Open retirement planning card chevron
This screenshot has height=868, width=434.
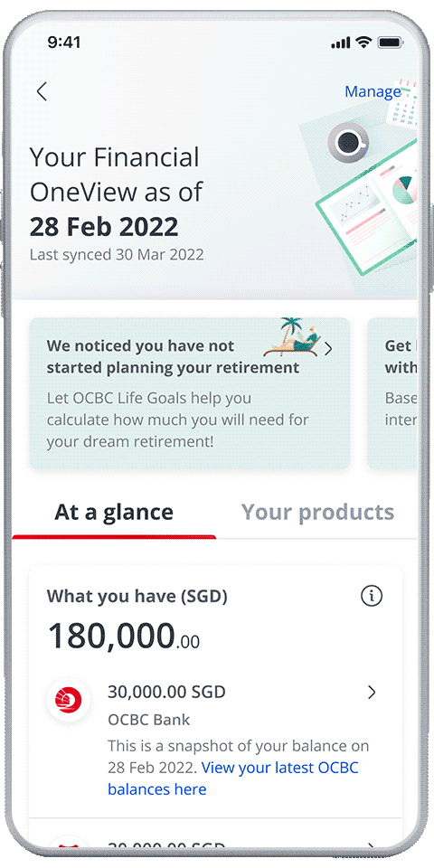tap(328, 348)
